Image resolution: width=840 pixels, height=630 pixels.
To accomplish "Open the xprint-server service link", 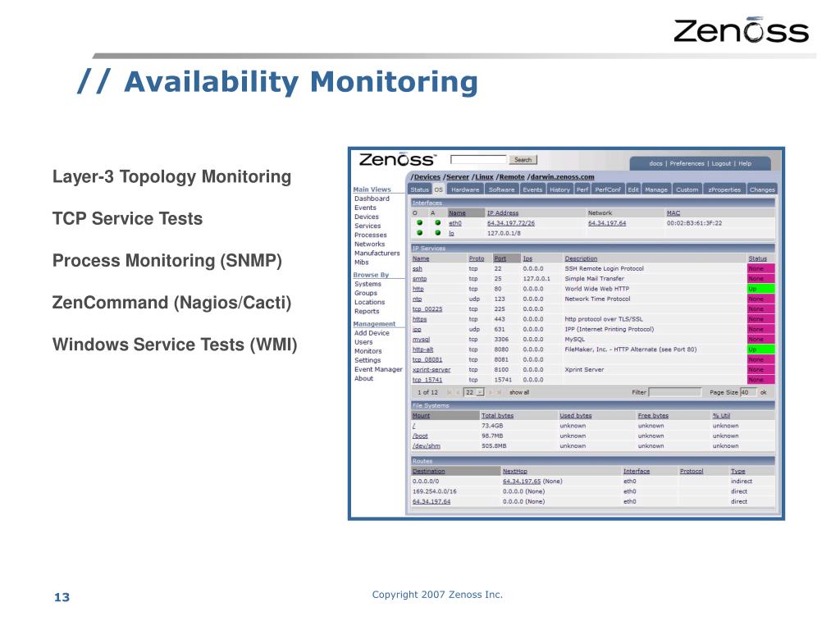I will [x=431, y=370].
